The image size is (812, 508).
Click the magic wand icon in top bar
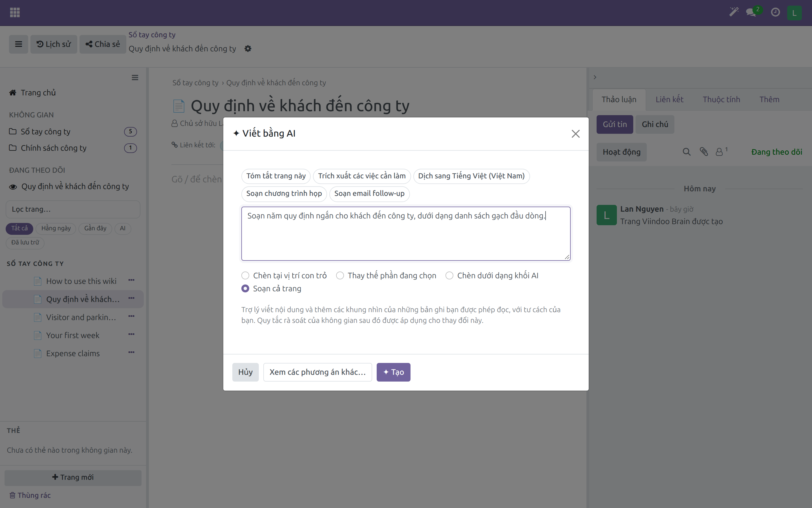click(734, 12)
